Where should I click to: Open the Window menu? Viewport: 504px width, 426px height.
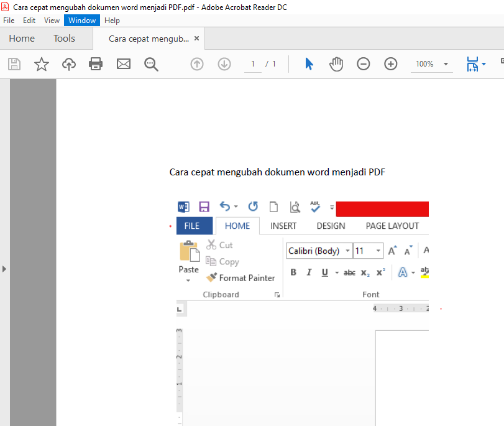point(82,21)
